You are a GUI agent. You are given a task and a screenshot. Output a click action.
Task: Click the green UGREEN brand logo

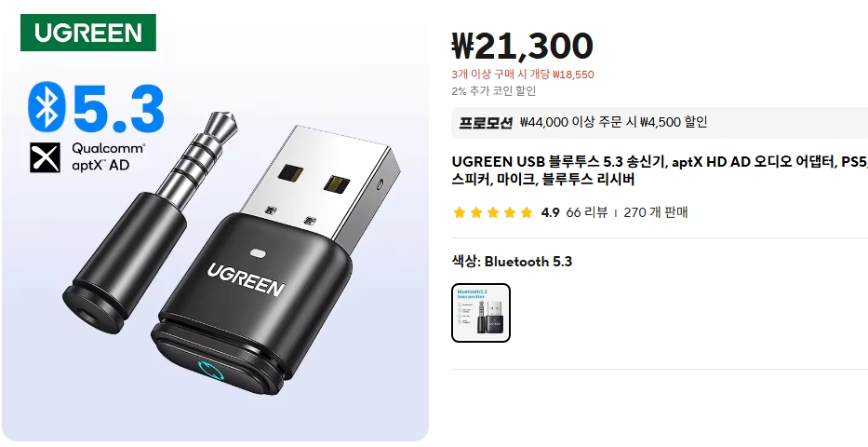[88, 33]
